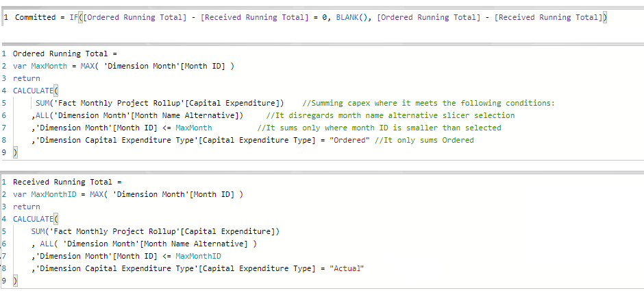Click the MAX function in the Received measure

96,194
